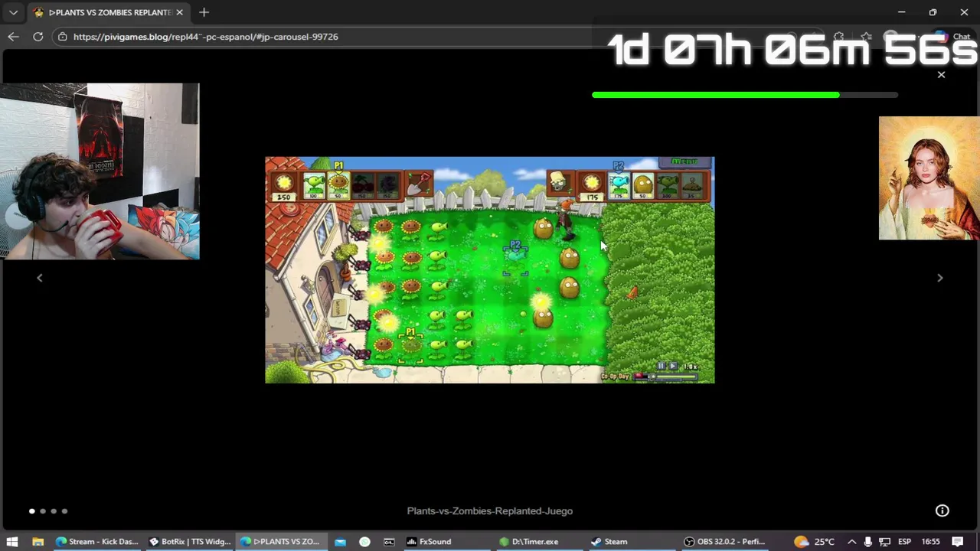The image size is (980, 551).
Task: Select the third carousel dot
Action: click(x=54, y=510)
